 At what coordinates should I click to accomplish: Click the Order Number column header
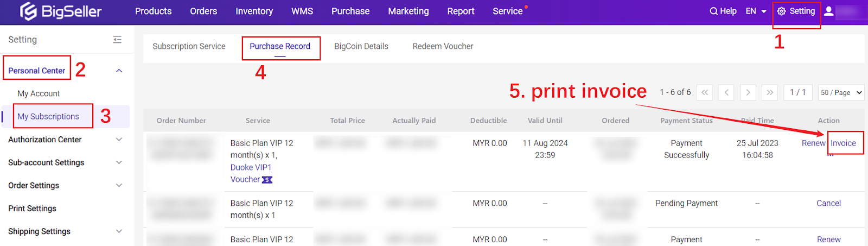coord(181,121)
